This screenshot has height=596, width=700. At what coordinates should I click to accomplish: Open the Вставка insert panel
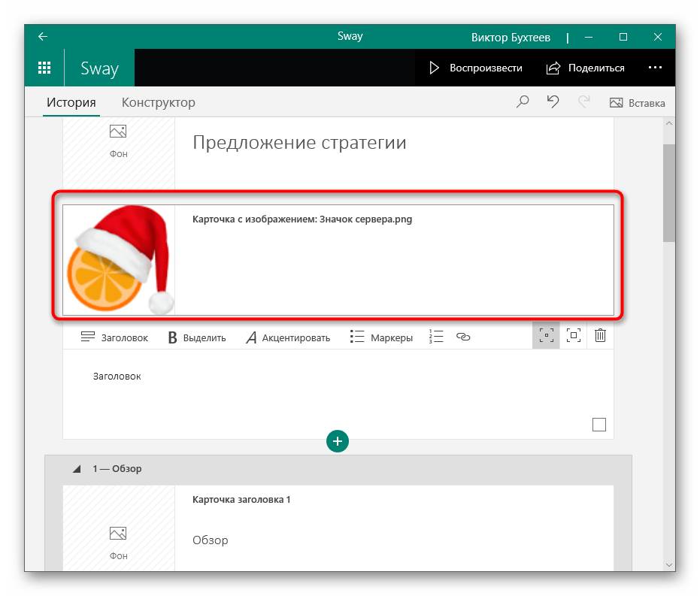click(637, 103)
